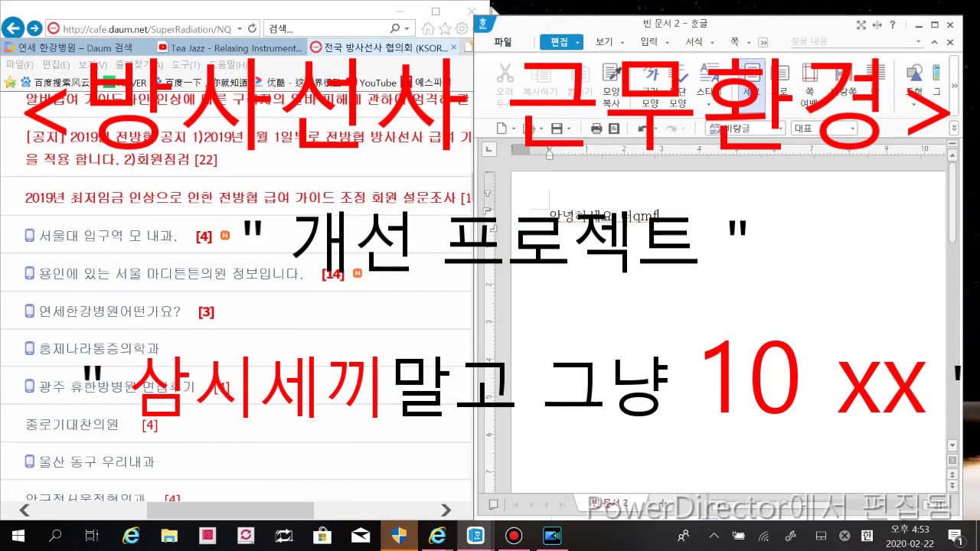Open the YouTube favorites bar link
The image size is (980, 551).
pos(371,83)
